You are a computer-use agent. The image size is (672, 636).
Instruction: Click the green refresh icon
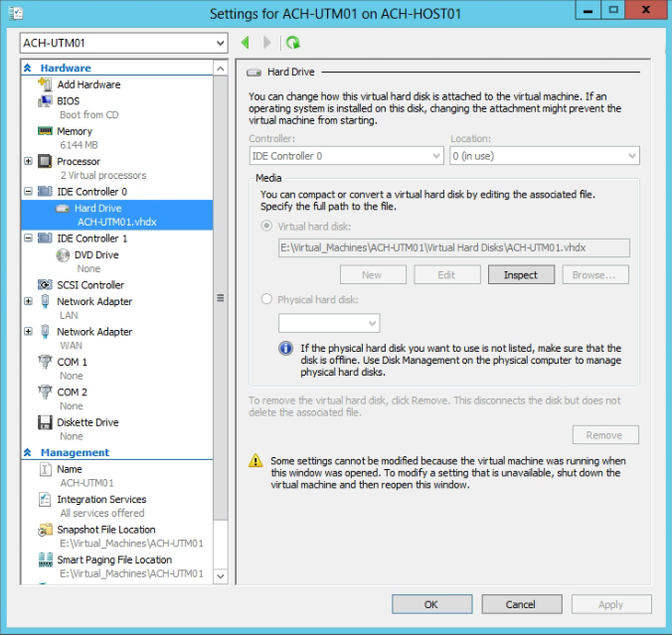[293, 43]
